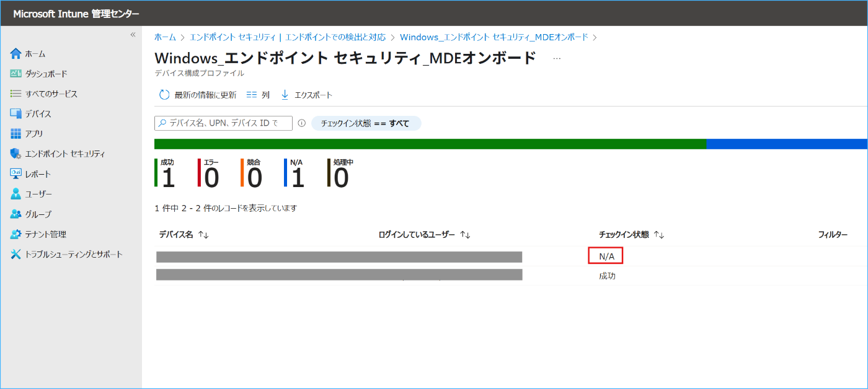The height and width of the screenshot is (389, 868).
Task: Open レポート in the sidebar menu
Action: 38,174
